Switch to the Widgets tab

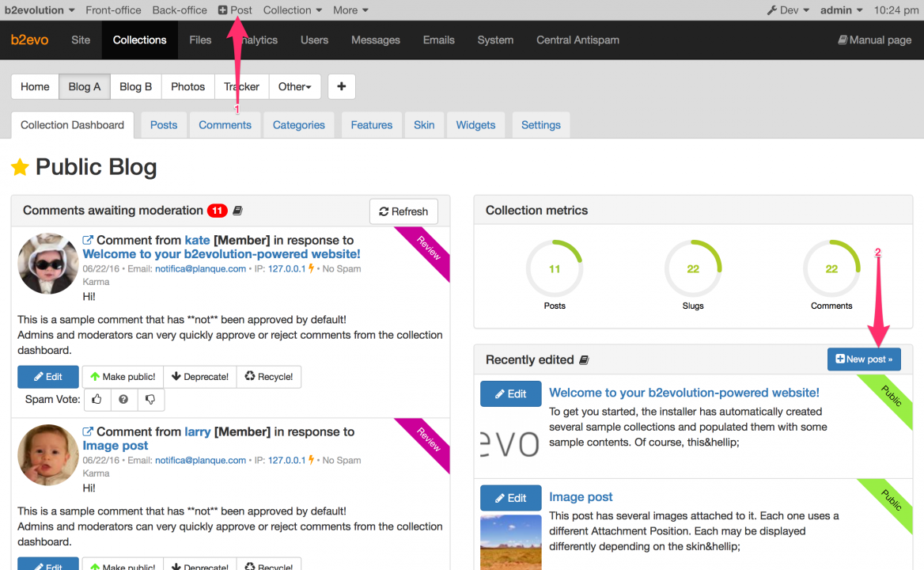(475, 125)
